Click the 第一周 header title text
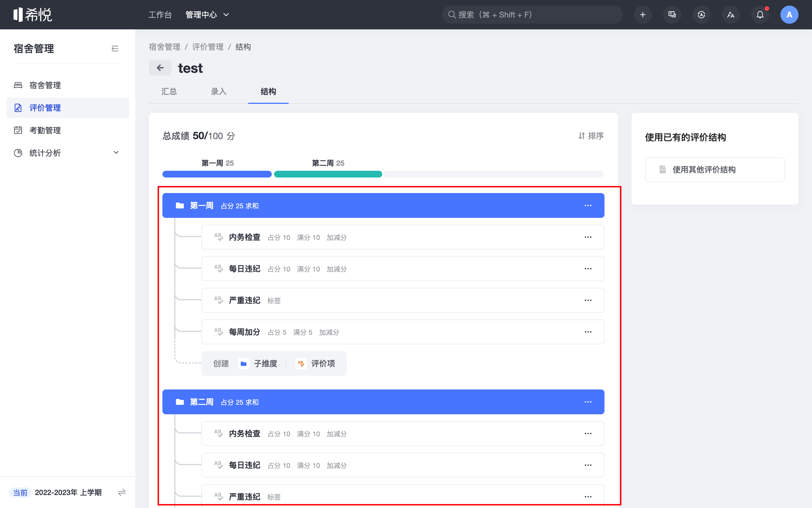This screenshot has height=508, width=812. 202,206
